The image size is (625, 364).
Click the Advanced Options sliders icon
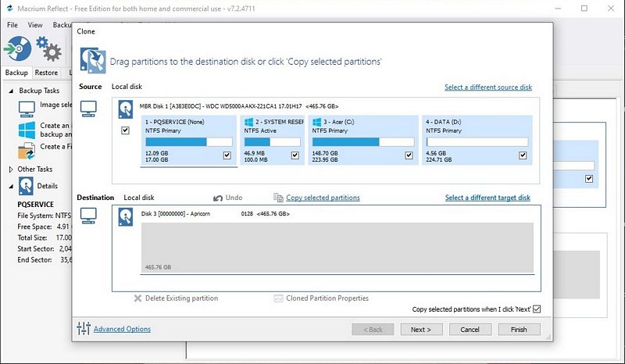coord(84,329)
